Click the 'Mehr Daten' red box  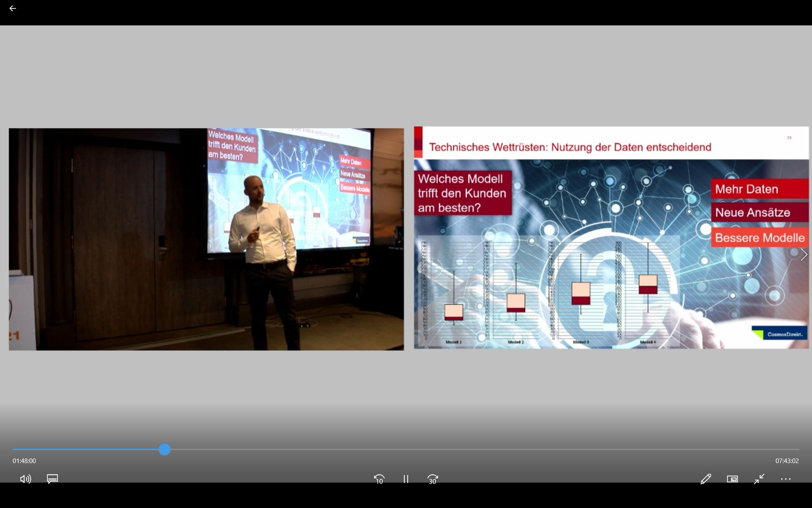pyautogui.click(x=759, y=189)
